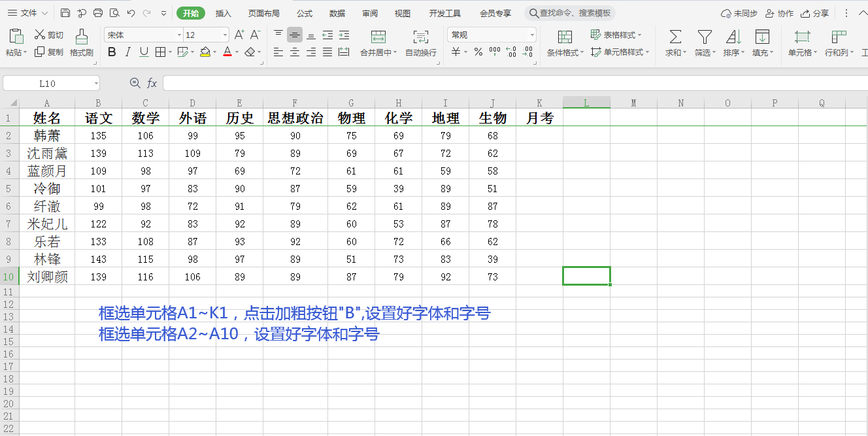Switch to the 页面布局 tab
Screen dimensions: 868x436
(x=264, y=13)
